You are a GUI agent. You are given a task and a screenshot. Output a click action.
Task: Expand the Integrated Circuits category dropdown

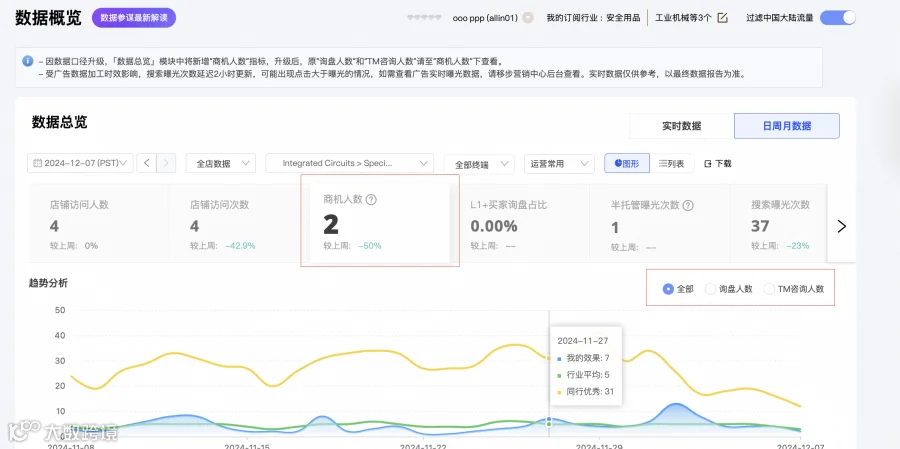350,163
